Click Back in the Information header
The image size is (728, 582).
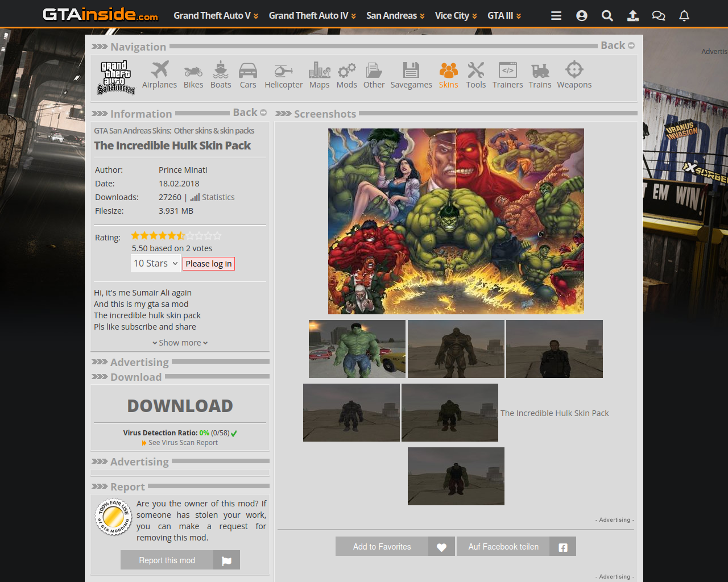pyautogui.click(x=250, y=113)
